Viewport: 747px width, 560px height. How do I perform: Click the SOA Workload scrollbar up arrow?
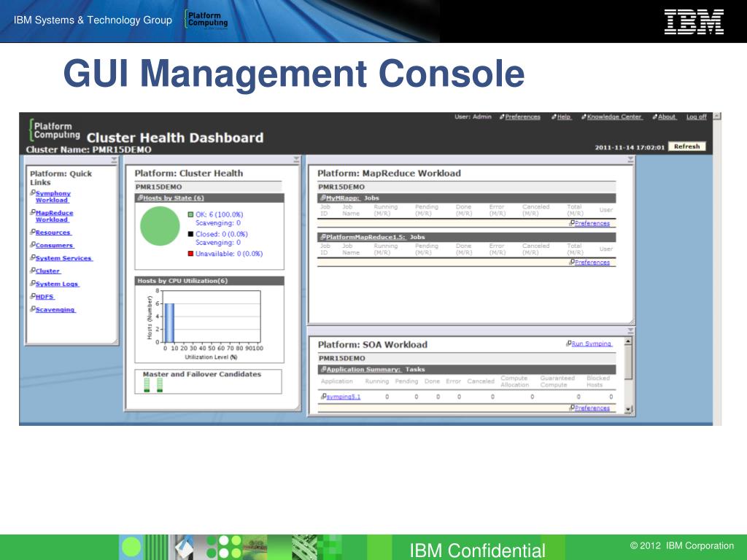pyautogui.click(x=628, y=341)
